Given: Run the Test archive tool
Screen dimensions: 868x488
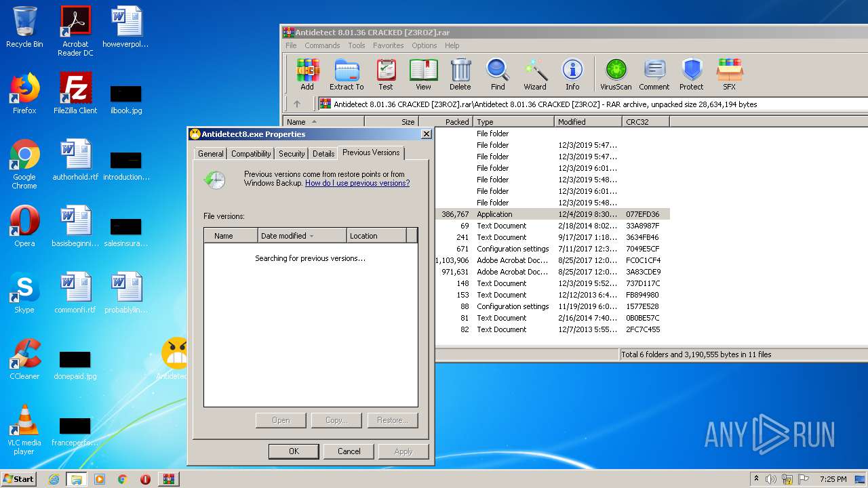Looking at the screenshot, I should [386, 74].
